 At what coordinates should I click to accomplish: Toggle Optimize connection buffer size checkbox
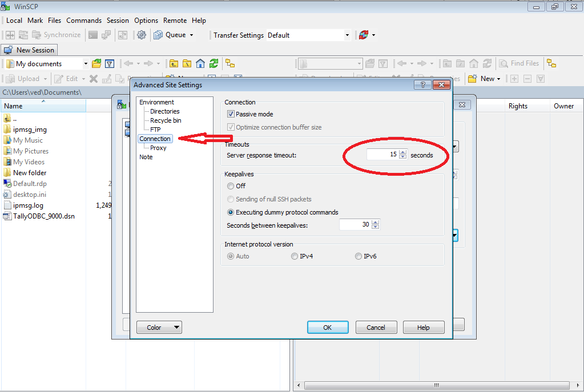pos(231,127)
